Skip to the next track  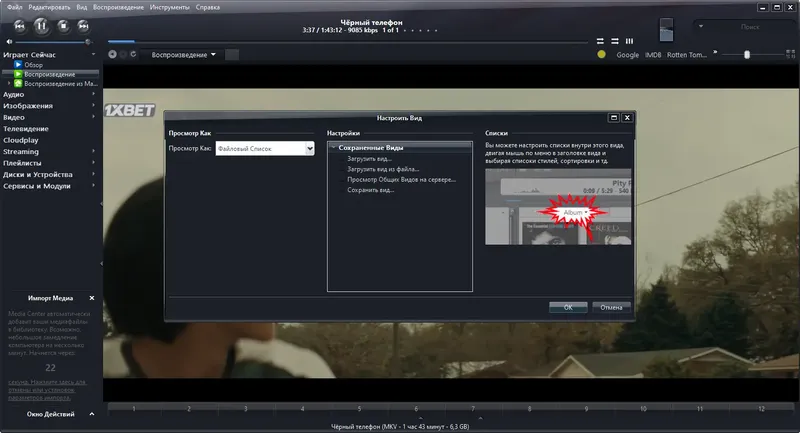83,26
